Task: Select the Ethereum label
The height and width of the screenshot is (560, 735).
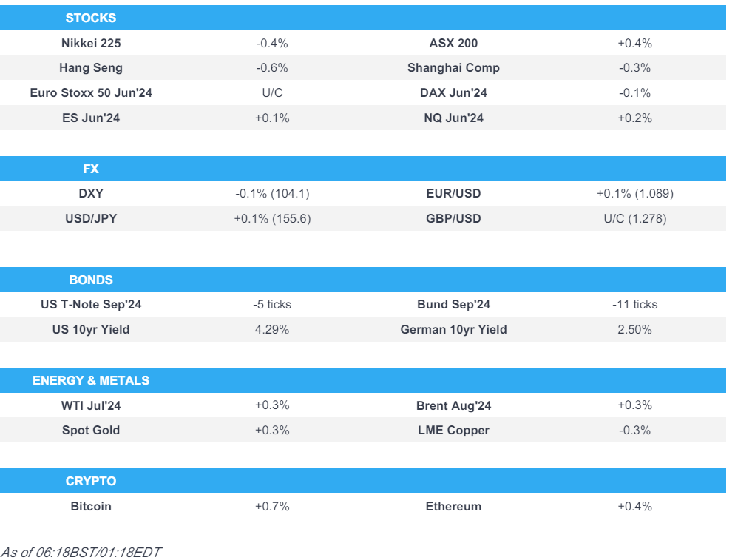Action: pos(453,507)
